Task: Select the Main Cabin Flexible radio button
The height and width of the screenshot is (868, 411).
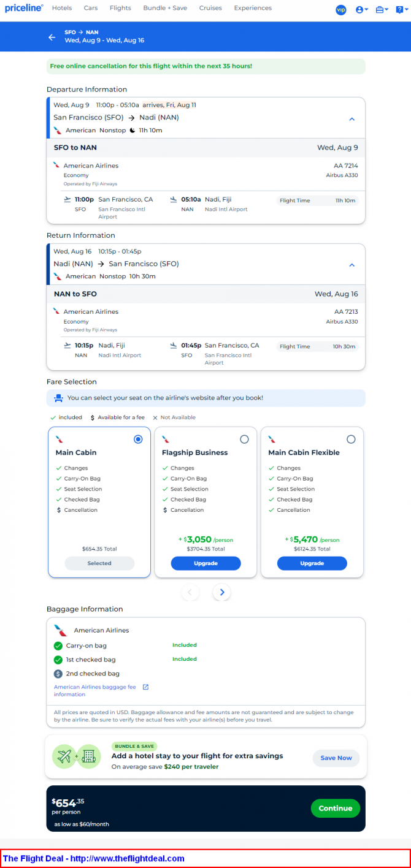Action: click(x=351, y=439)
